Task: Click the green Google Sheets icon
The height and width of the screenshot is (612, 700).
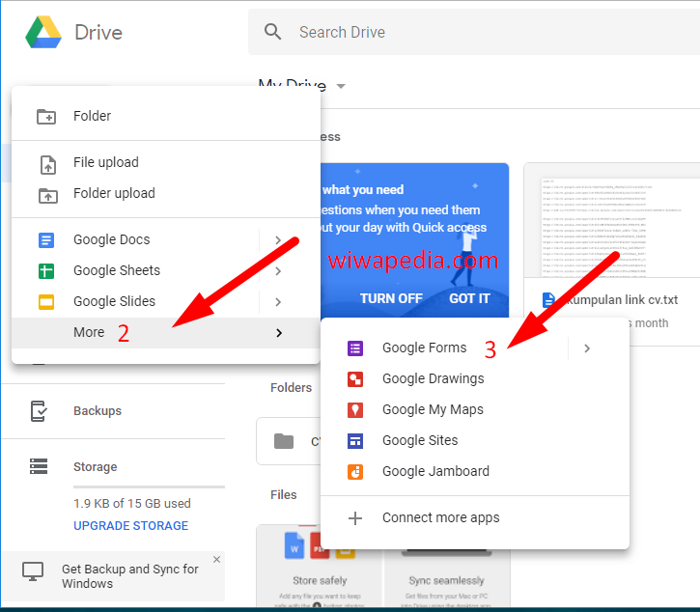Action: (46, 271)
